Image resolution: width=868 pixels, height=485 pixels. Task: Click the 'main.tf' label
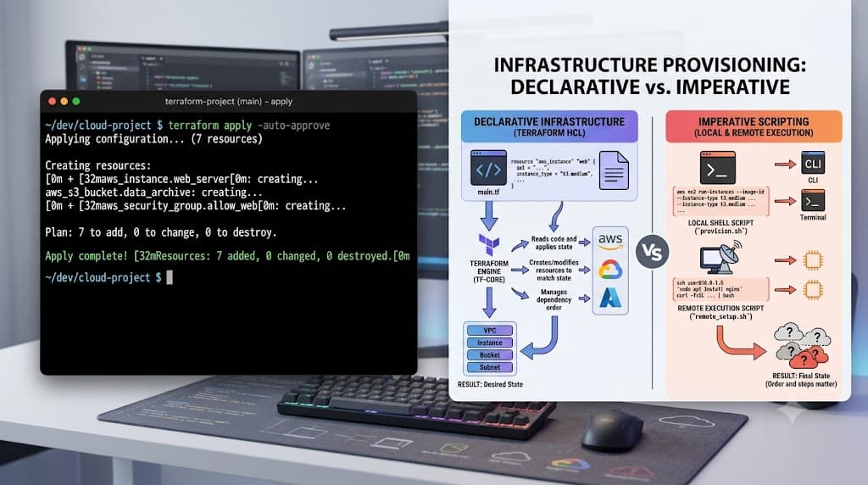(x=488, y=192)
